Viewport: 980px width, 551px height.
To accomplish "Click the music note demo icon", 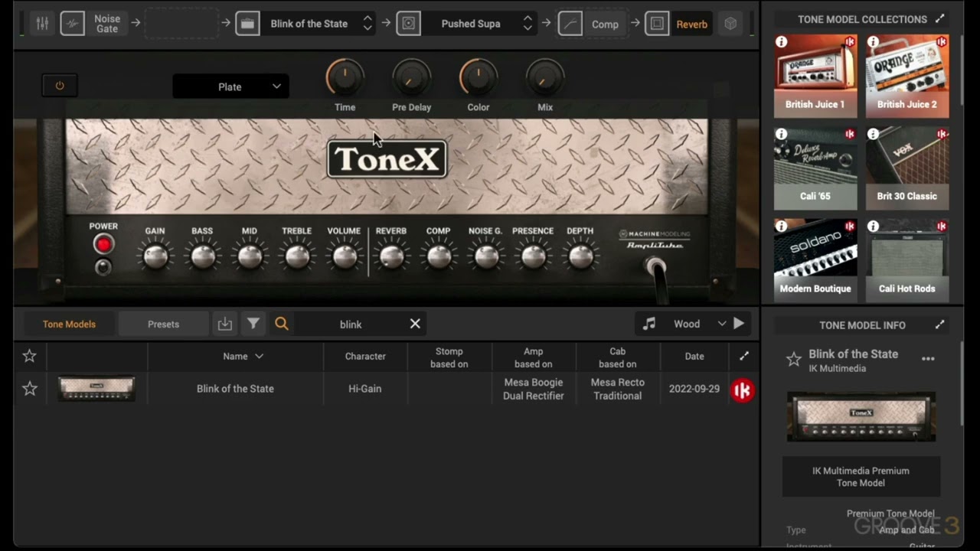I will (649, 324).
